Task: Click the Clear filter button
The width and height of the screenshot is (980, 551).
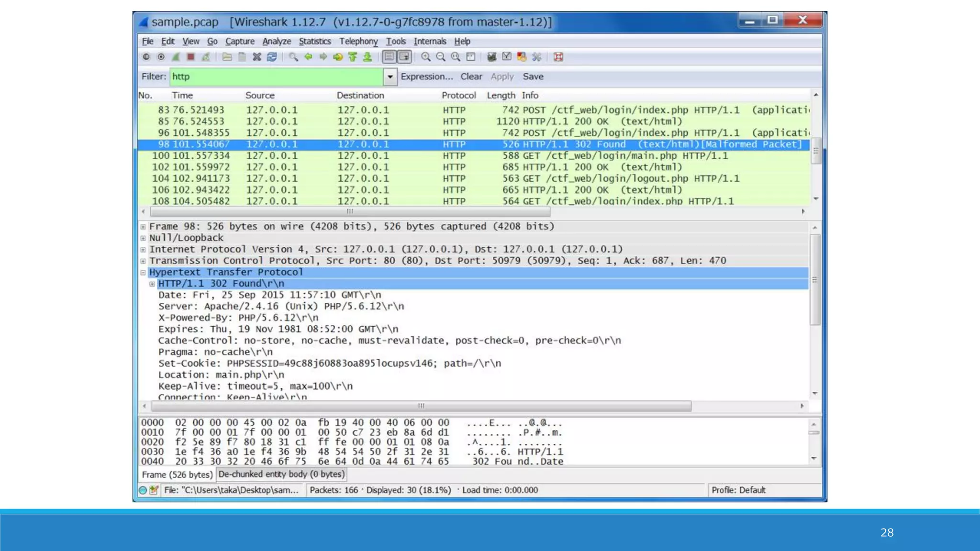Action: 471,77
